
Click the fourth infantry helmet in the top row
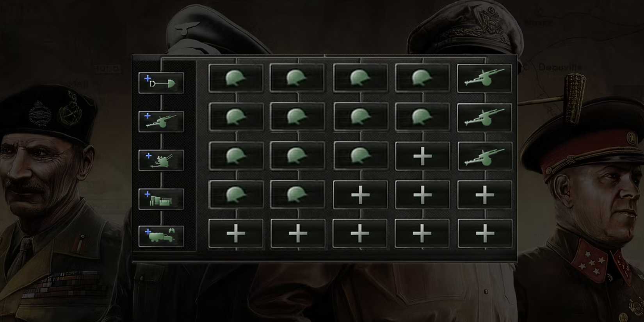422,78
